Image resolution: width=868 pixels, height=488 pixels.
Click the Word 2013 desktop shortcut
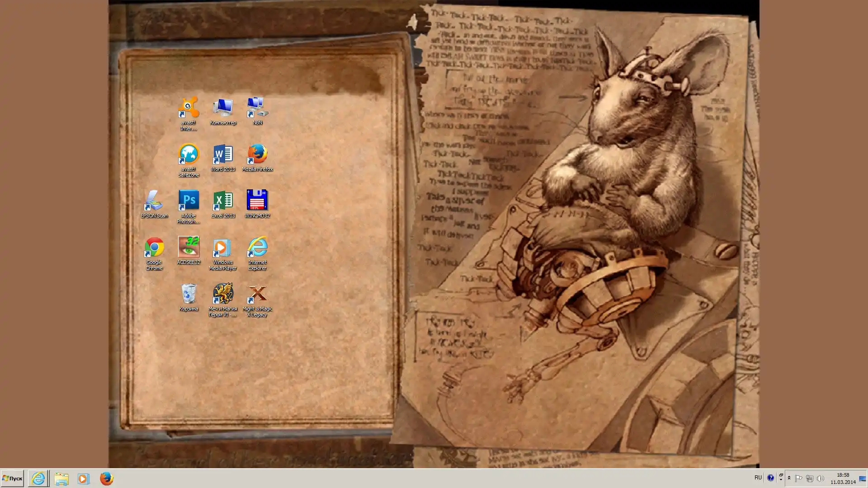223,154
